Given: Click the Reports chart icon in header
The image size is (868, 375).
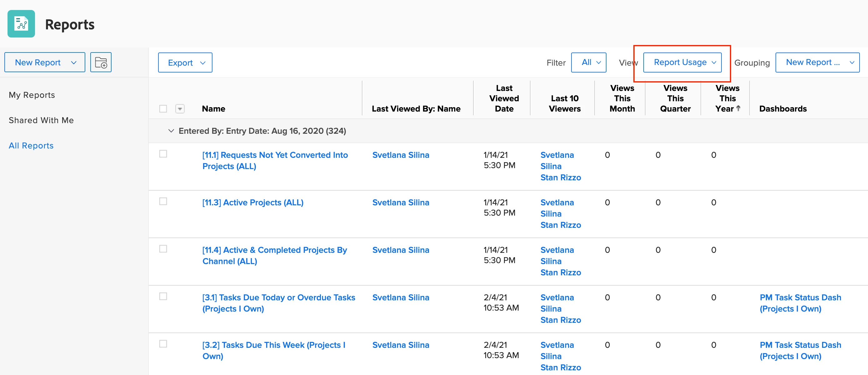Looking at the screenshot, I should pos(21,24).
